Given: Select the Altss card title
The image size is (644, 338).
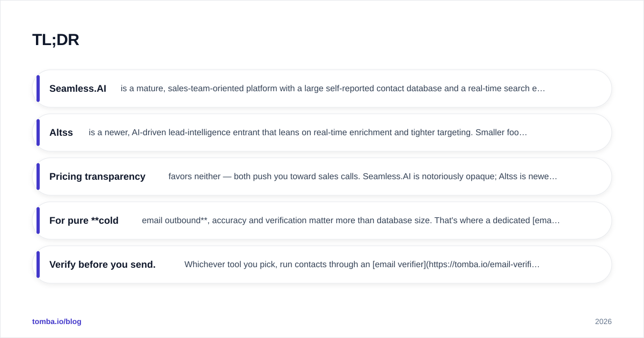Looking at the screenshot, I should click(61, 133).
